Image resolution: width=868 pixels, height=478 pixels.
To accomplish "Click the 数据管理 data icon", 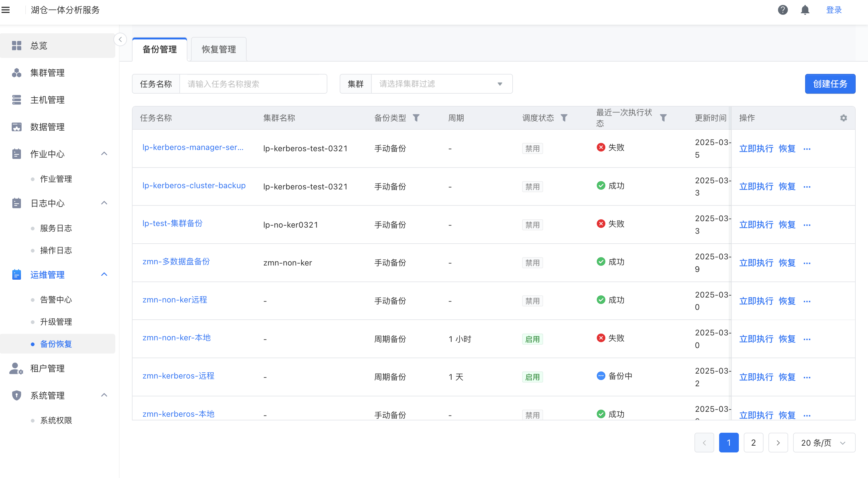I will (17, 127).
